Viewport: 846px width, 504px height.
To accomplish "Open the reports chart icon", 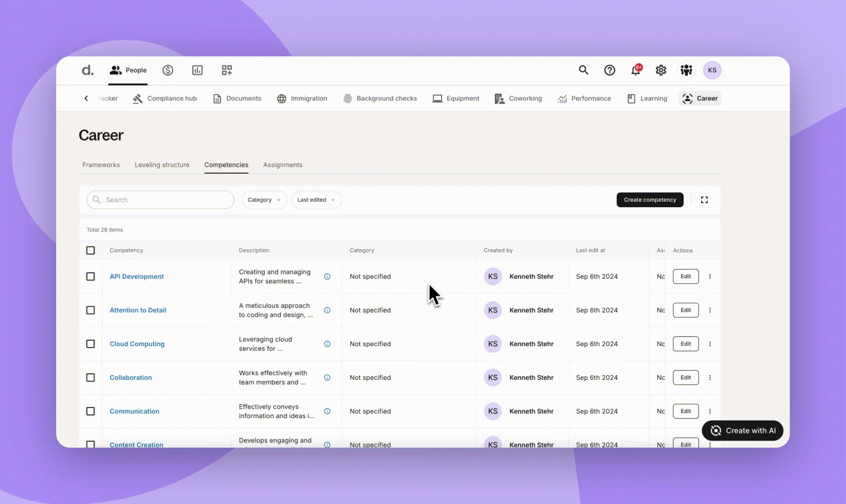I will 197,70.
